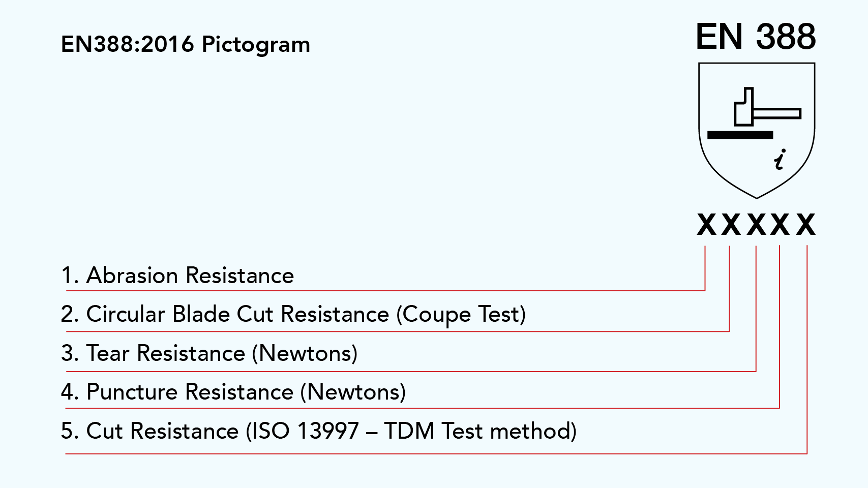868x488 pixels.
Task: Select Tear Resistance (Newtons) label
Action: 209,353
